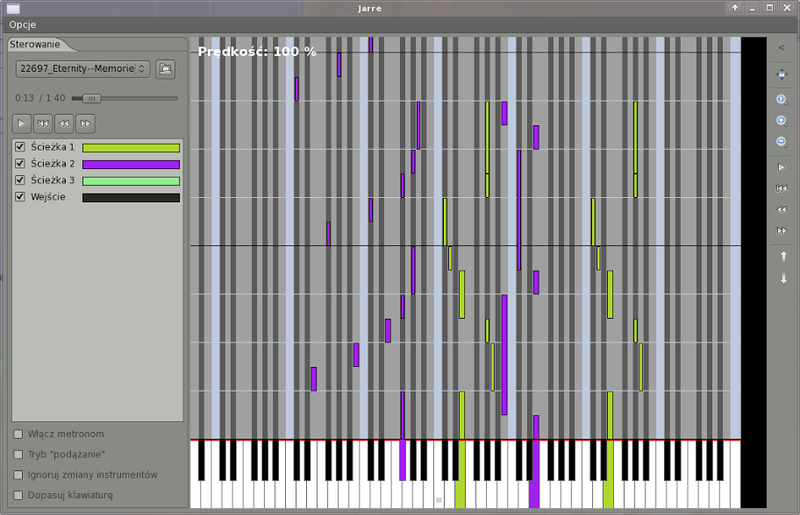Open the Opcje menu
This screenshot has width=800, height=515.
tap(22, 24)
